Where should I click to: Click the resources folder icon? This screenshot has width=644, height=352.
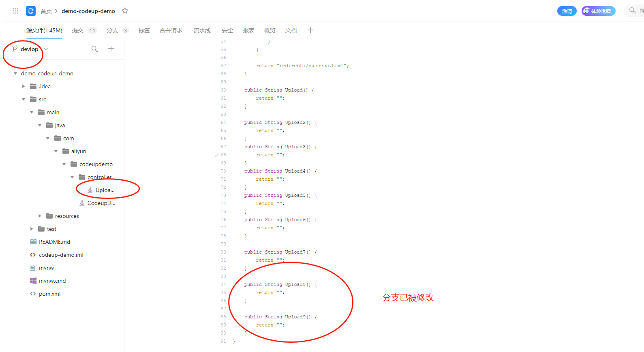tap(49, 216)
